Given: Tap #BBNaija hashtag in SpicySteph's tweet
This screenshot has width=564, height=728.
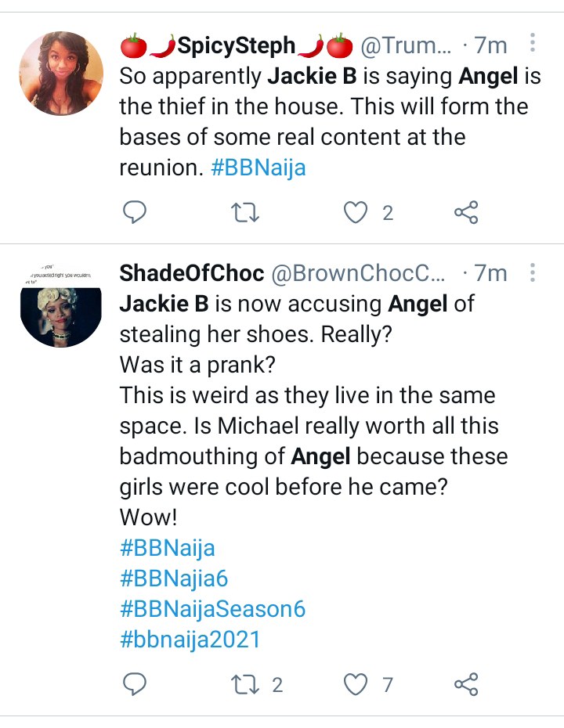Looking at the screenshot, I should pyautogui.click(x=258, y=168).
